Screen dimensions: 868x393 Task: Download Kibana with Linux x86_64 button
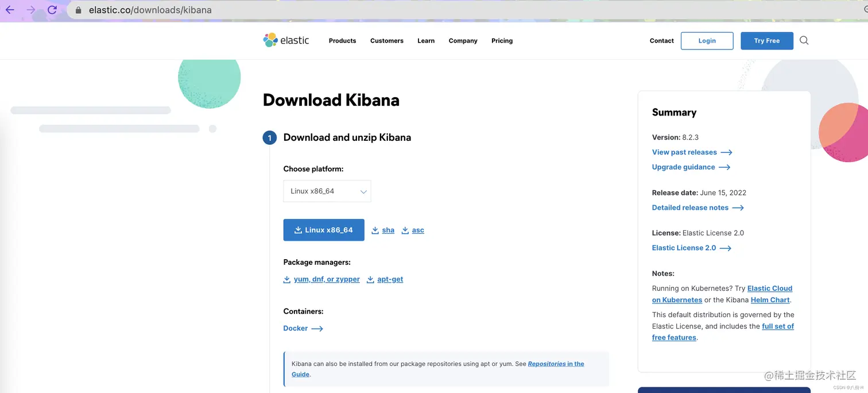coord(324,230)
